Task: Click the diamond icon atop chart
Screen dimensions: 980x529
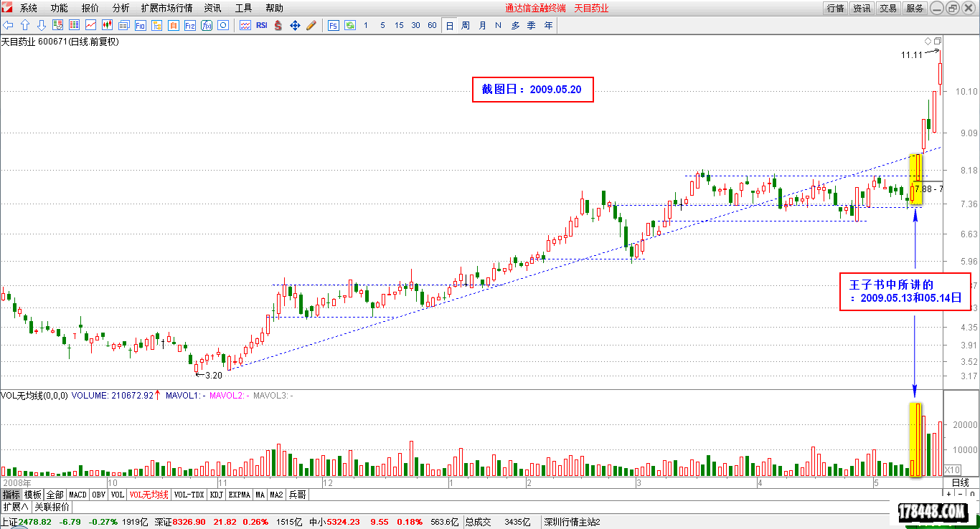Action: coord(928,41)
